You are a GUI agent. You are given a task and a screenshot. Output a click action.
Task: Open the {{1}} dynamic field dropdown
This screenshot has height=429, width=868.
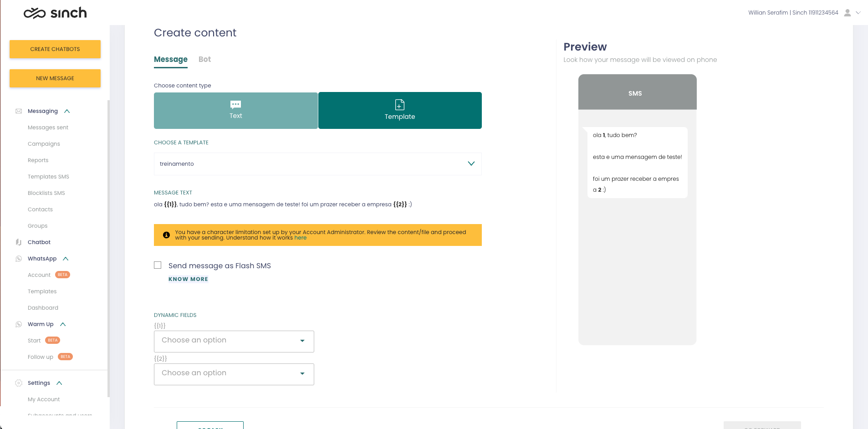234,341
